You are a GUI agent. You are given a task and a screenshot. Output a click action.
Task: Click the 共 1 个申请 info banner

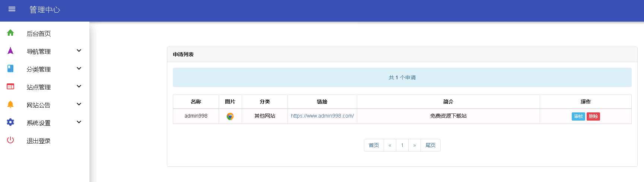402,77
